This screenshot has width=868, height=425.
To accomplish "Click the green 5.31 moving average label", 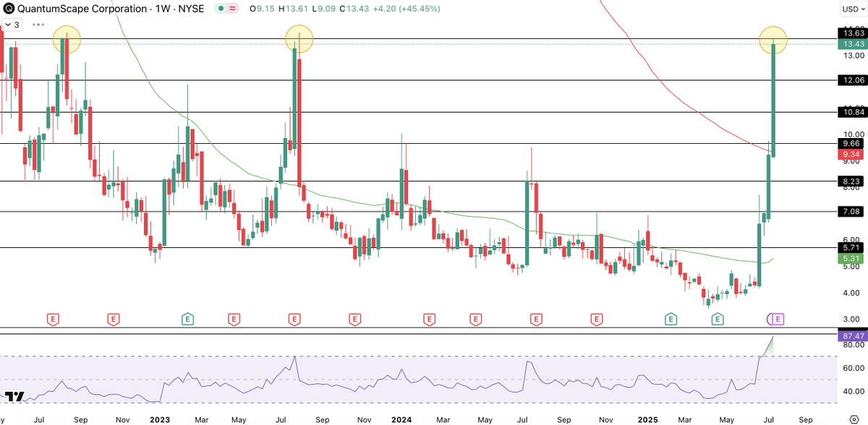I will click(849, 258).
